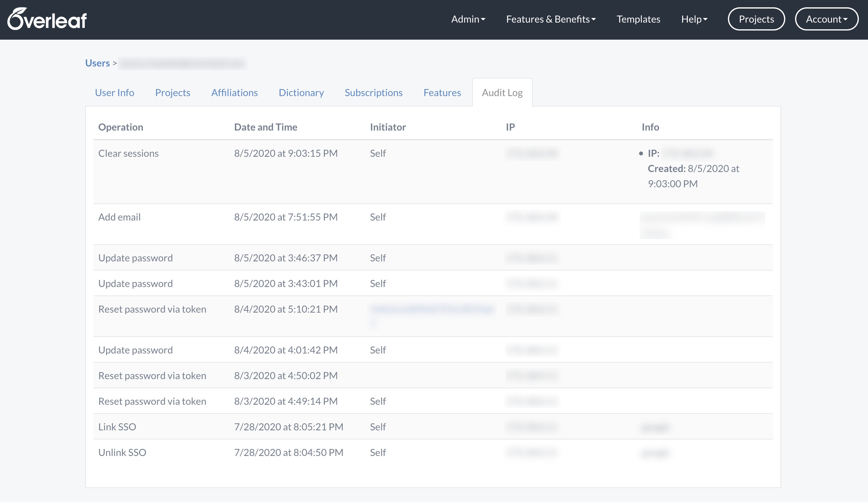Select the Unlink SSO operation cell
The width and height of the screenshot is (868, 502).
tap(122, 452)
